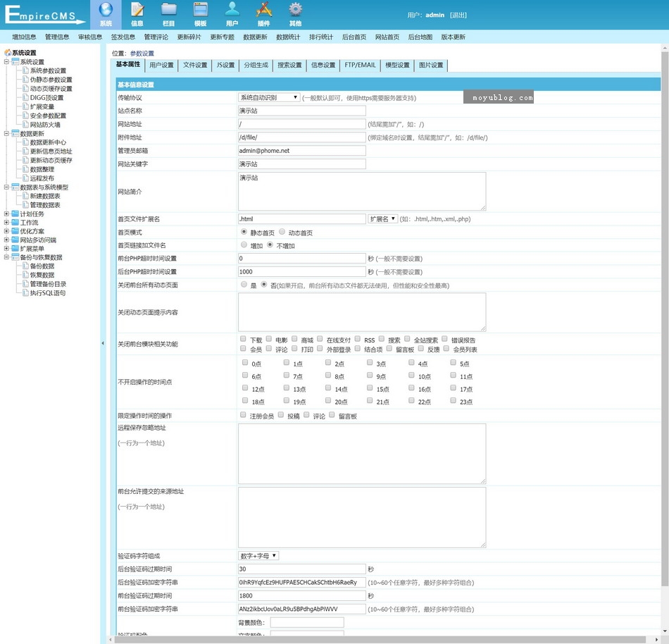Expand the 工作流 tree node
The height and width of the screenshot is (644, 669).
point(6,223)
